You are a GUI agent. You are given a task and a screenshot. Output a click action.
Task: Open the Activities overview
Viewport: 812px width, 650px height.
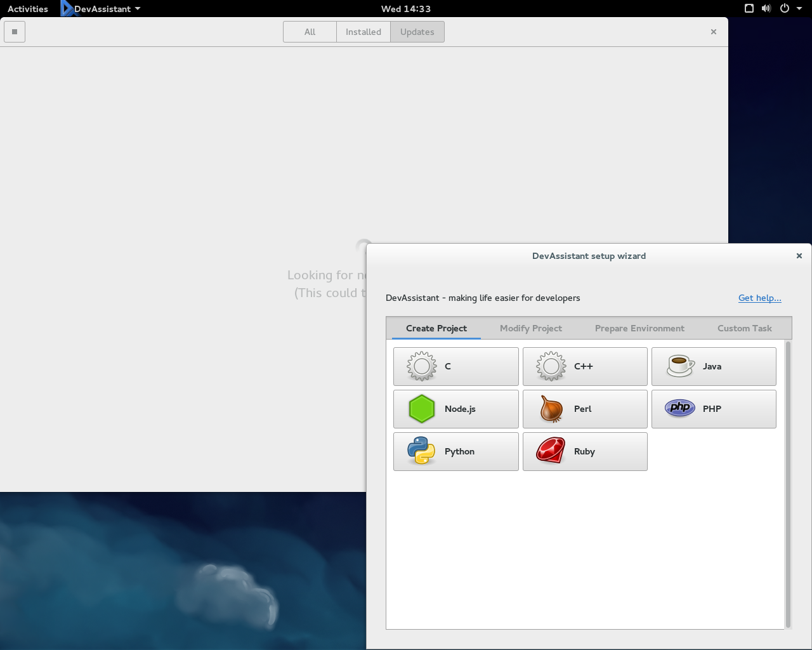(28, 9)
